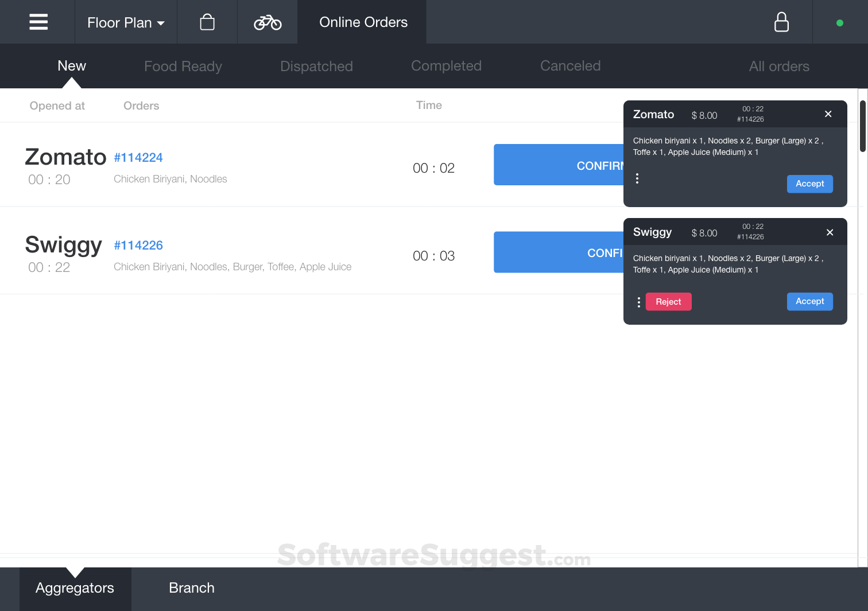868x611 pixels.
Task: Close the Zomato notification card
Action: [828, 114]
